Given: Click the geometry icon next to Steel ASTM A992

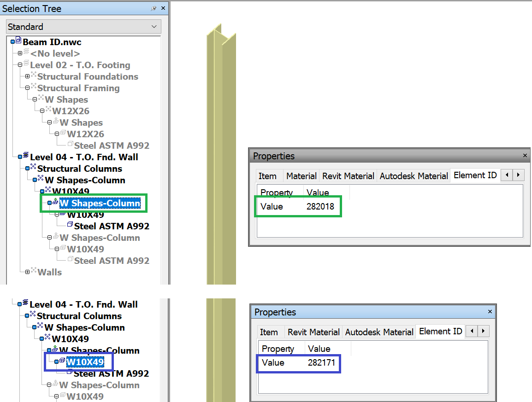Looking at the screenshot, I should (70, 224).
